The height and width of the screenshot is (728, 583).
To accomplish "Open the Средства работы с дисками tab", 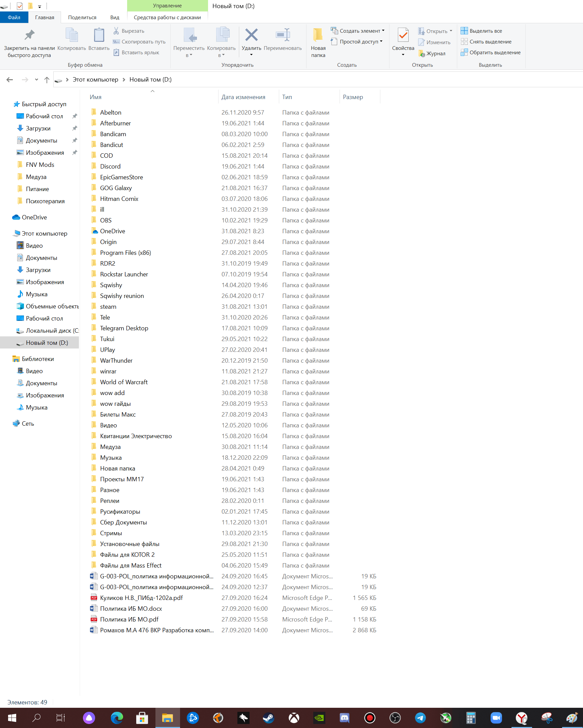I will [167, 18].
